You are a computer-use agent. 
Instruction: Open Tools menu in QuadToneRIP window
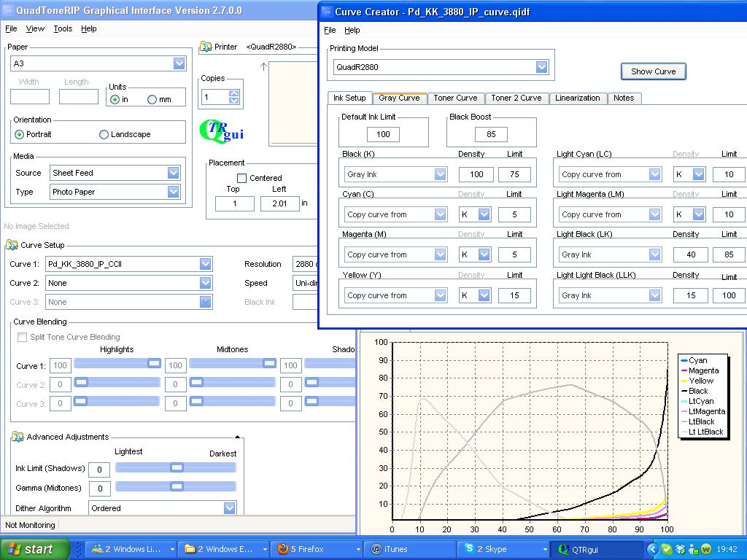click(x=63, y=28)
